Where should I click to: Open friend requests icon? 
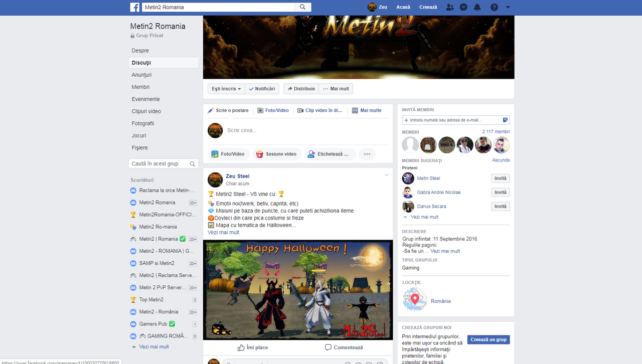click(449, 7)
